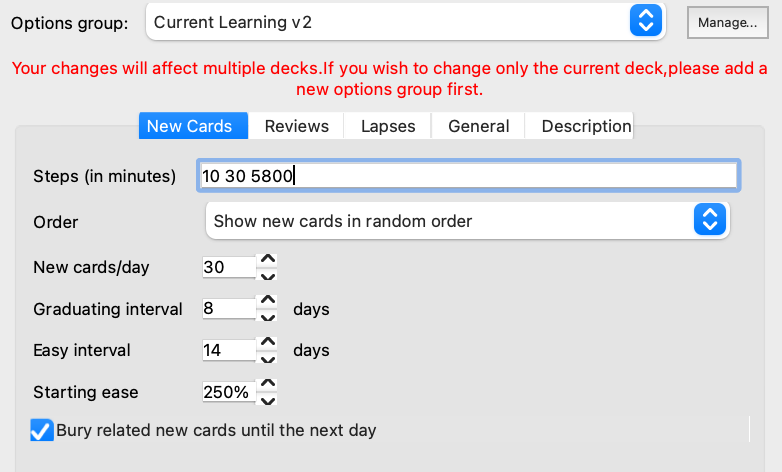Decrement the Graduating interval value
The width and height of the screenshot is (782, 472).
pyautogui.click(x=267, y=317)
